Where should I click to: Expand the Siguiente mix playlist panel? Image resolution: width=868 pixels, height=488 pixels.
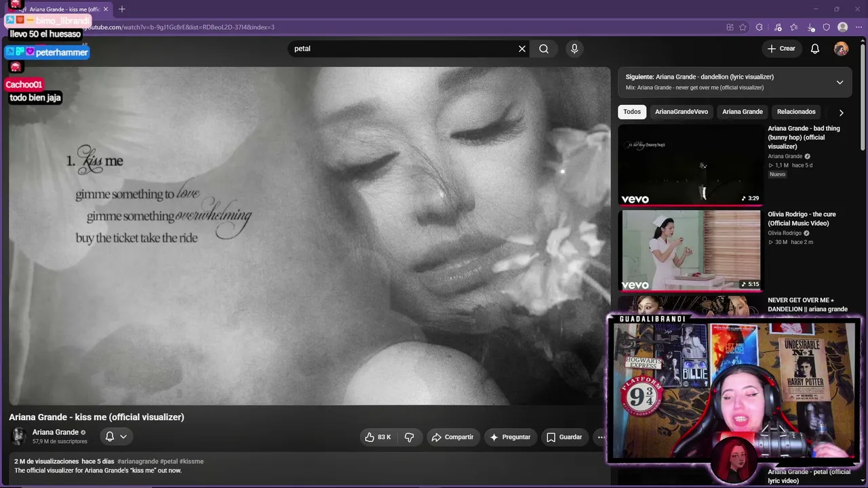840,82
